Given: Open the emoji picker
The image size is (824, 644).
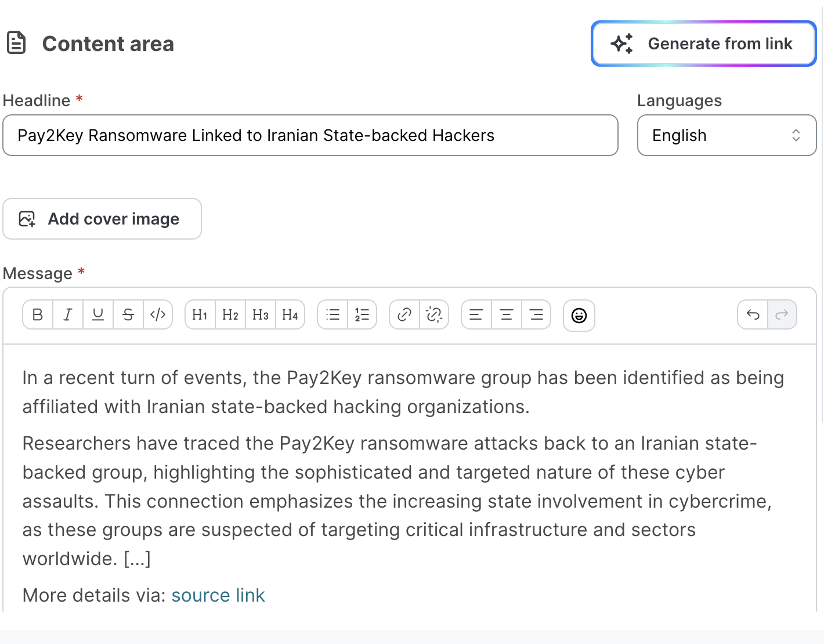Looking at the screenshot, I should pyautogui.click(x=579, y=315).
